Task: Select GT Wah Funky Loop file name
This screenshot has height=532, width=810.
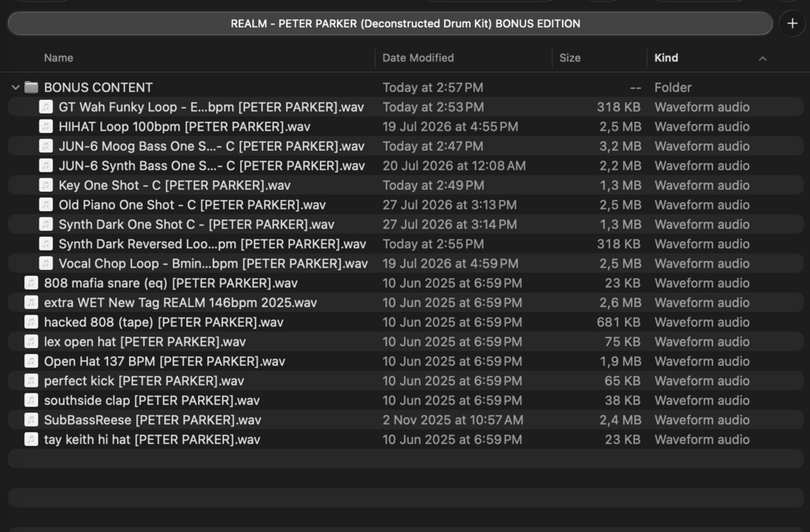Action: coord(211,107)
